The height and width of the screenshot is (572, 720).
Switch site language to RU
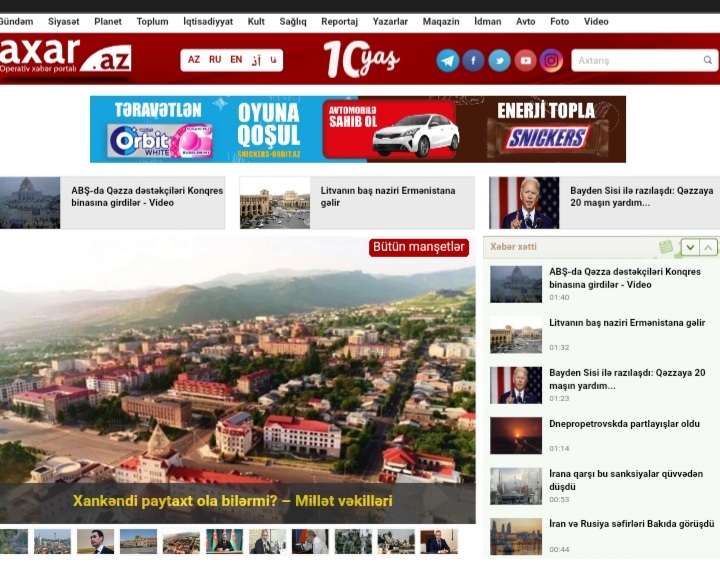[x=215, y=60]
